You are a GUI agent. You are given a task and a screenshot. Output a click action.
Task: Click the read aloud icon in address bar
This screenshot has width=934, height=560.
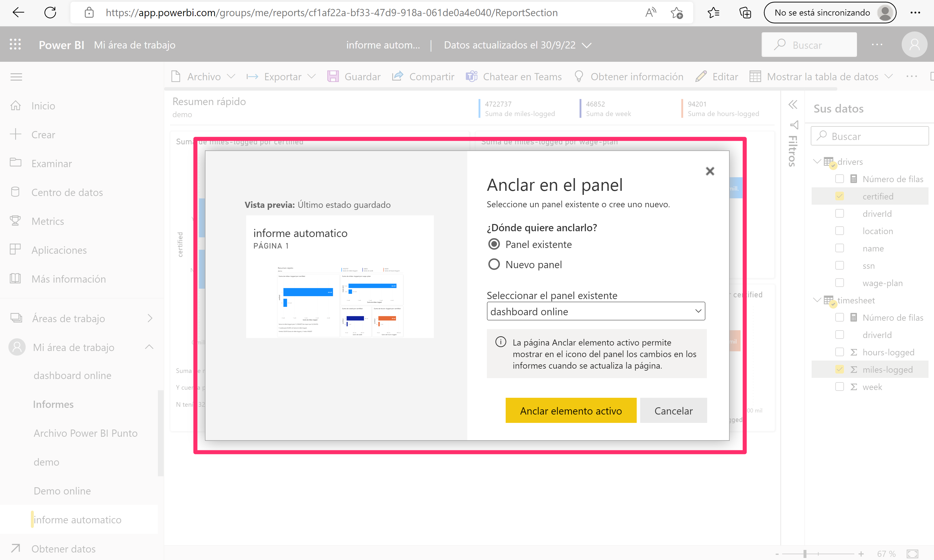pos(650,13)
